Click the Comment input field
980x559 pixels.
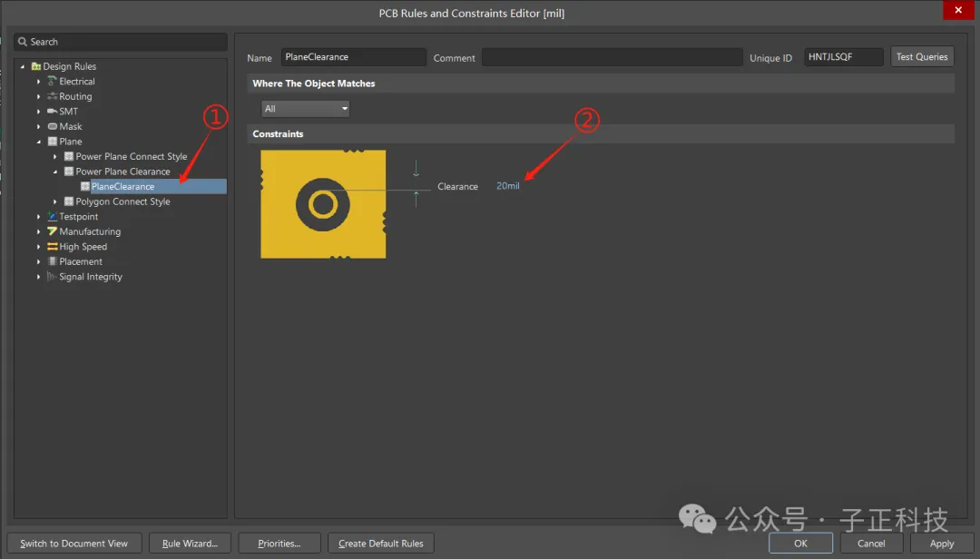[612, 57]
